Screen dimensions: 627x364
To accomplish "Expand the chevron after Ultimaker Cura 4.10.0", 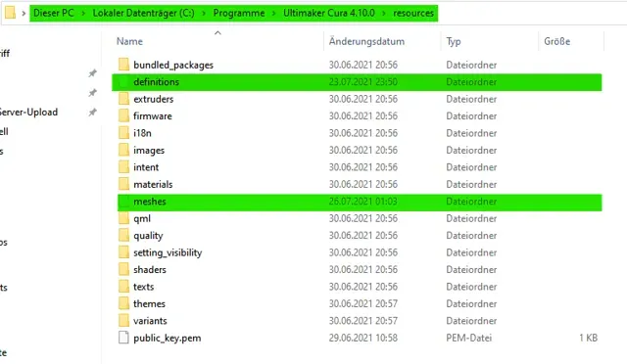I will [384, 13].
